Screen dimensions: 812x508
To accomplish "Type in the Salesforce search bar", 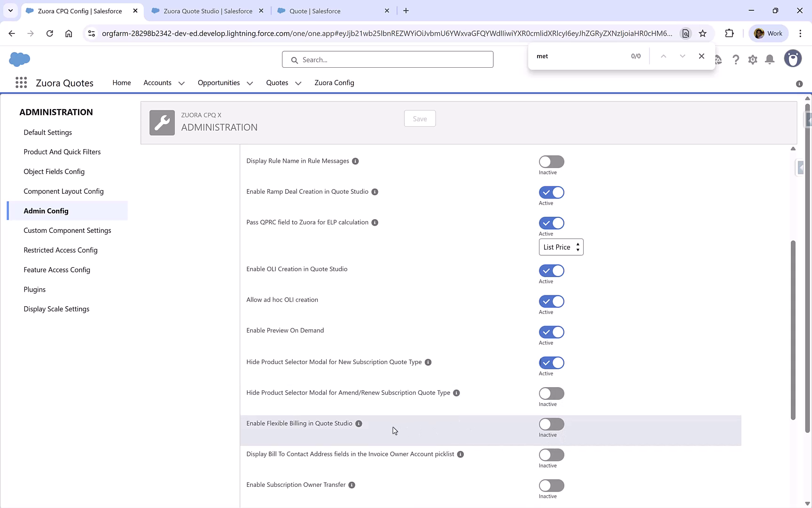I will [387, 59].
